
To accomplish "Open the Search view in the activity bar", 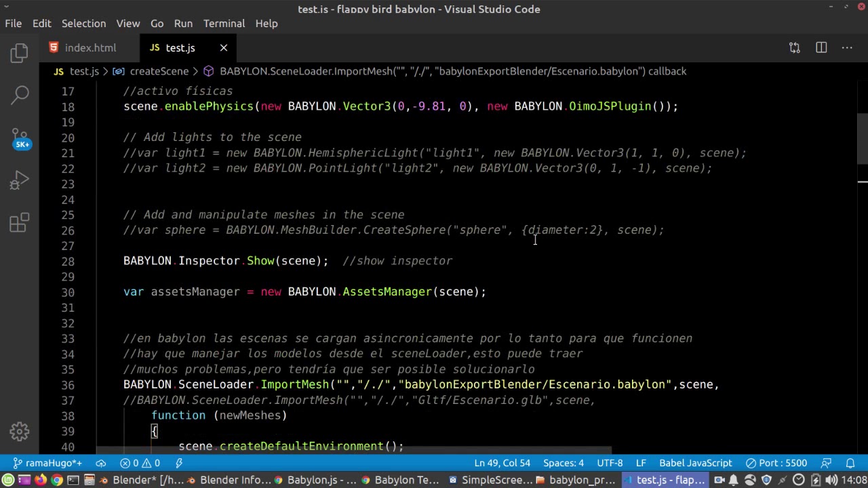I will (20, 94).
